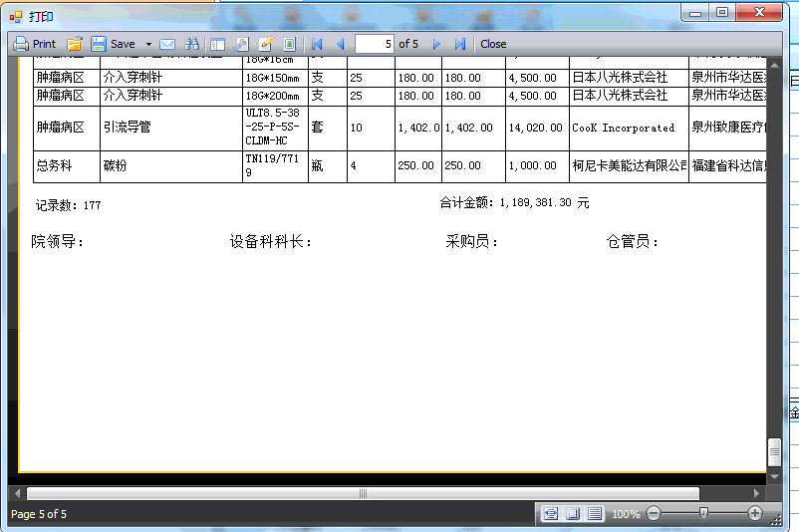Edit the page with pencil icon

[265, 44]
